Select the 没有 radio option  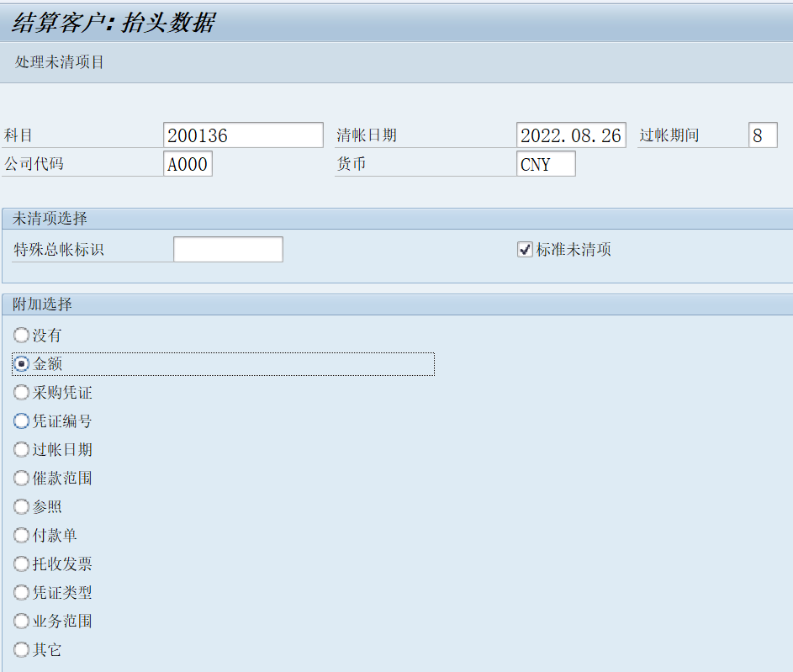(21, 335)
